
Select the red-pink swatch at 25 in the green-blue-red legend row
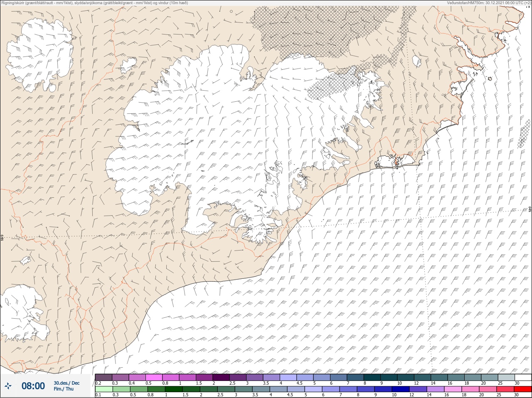[506, 389]
